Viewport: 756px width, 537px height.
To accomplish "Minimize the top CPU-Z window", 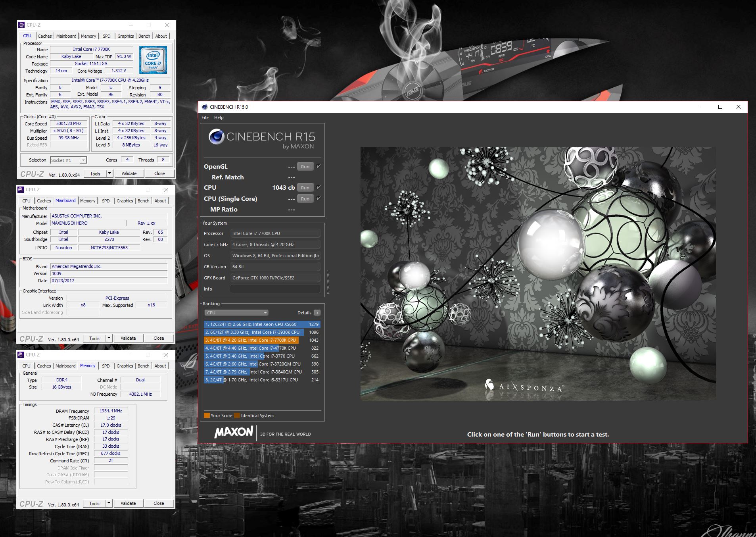I will point(130,25).
